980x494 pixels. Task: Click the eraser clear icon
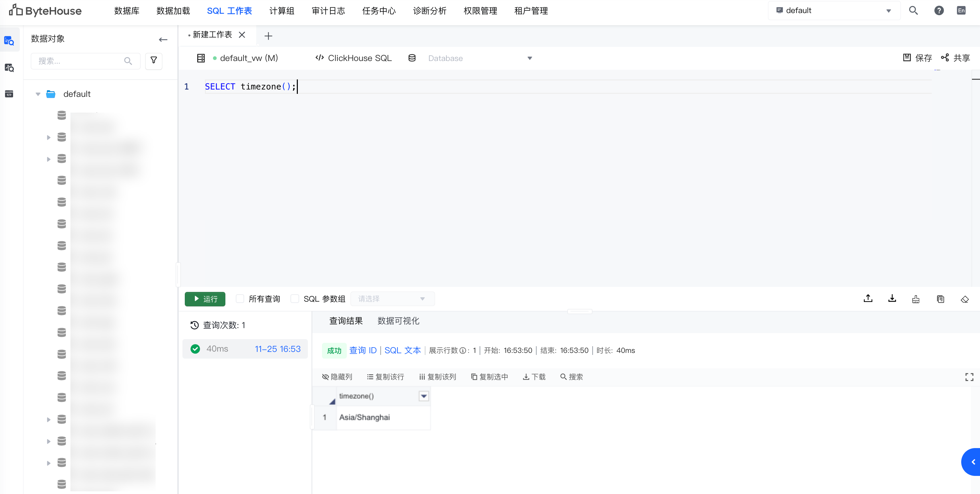pyautogui.click(x=964, y=299)
